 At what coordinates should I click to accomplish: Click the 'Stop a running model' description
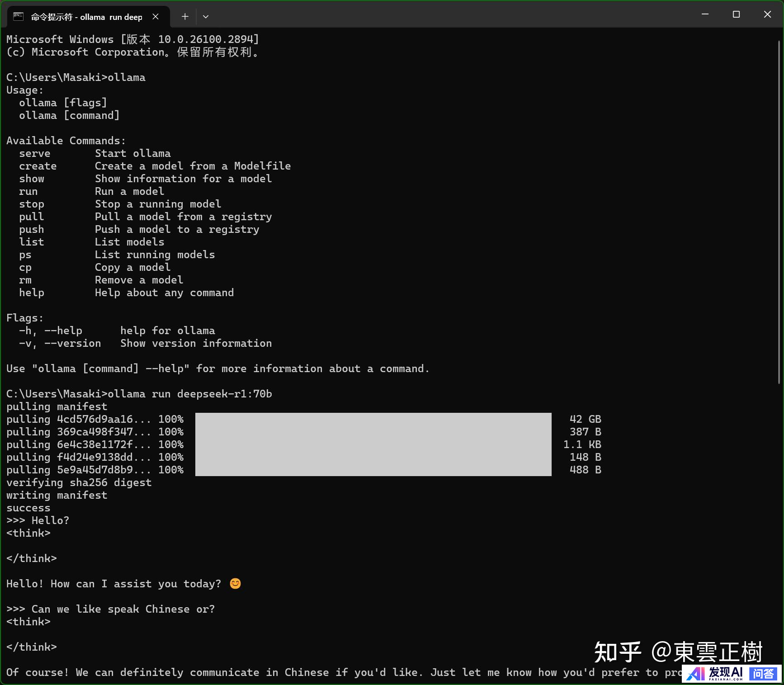[158, 204]
